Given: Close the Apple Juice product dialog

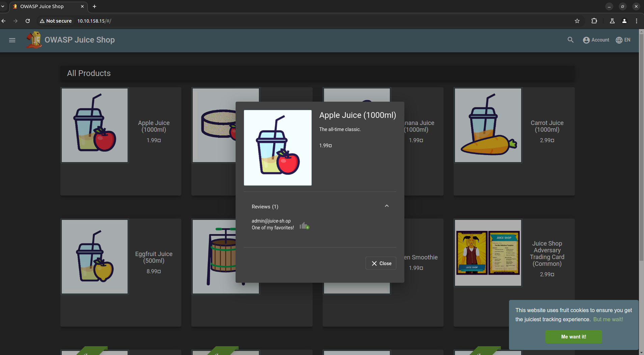Looking at the screenshot, I should coord(381,263).
